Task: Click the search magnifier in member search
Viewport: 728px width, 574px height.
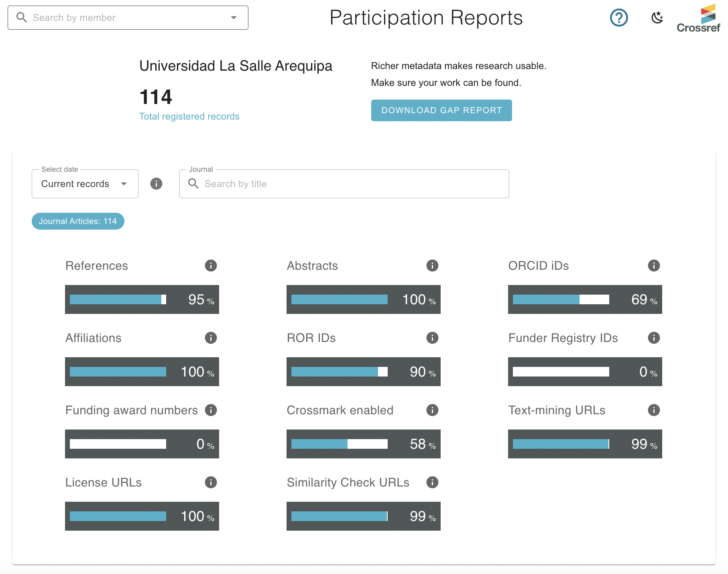Action: click(x=22, y=17)
